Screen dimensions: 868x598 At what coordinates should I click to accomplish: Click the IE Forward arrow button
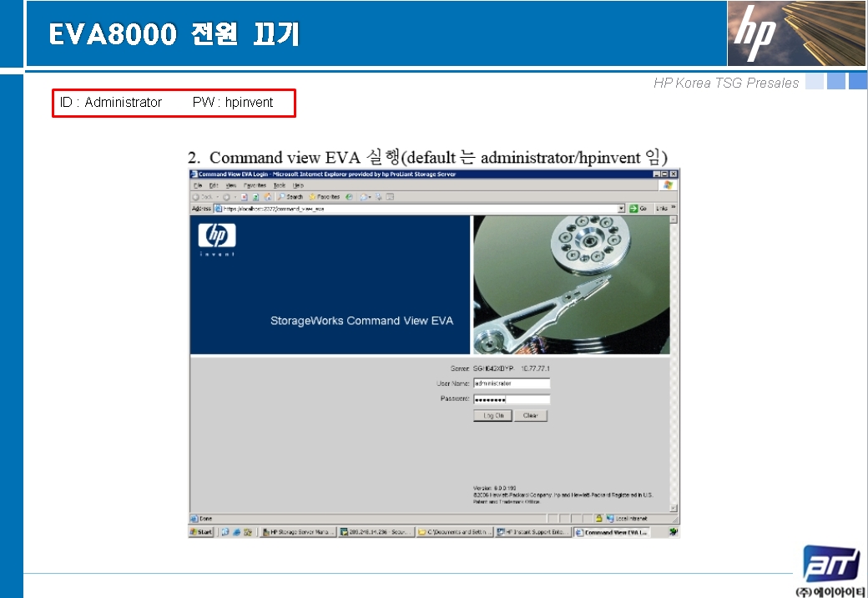[226, 196]
